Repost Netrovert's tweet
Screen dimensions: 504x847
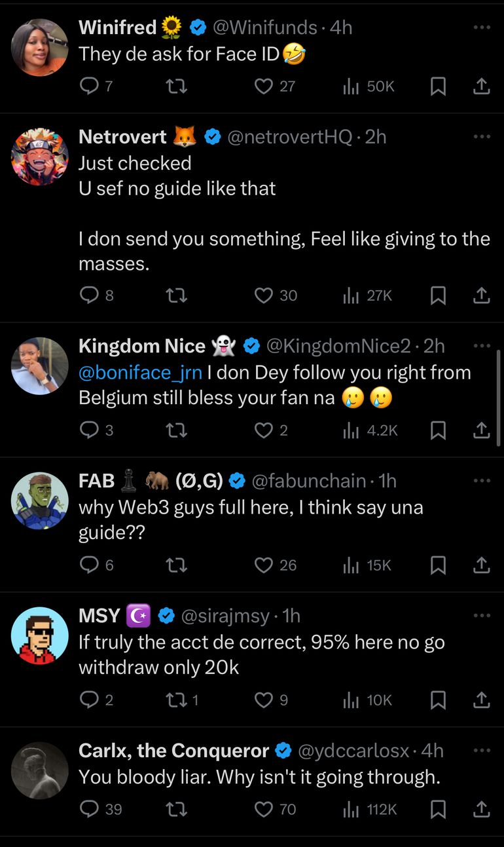[x=176, y=296]
